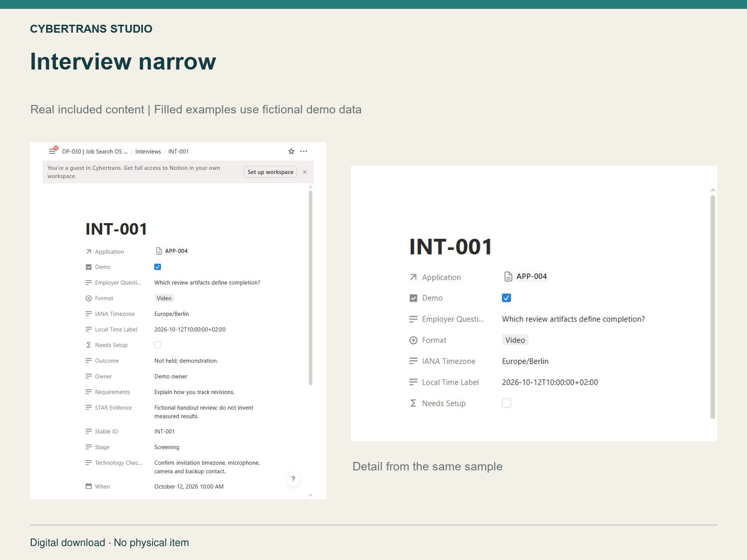
Task: Open the Video format tag in left screenshot
Action: [x=164, y=298]
